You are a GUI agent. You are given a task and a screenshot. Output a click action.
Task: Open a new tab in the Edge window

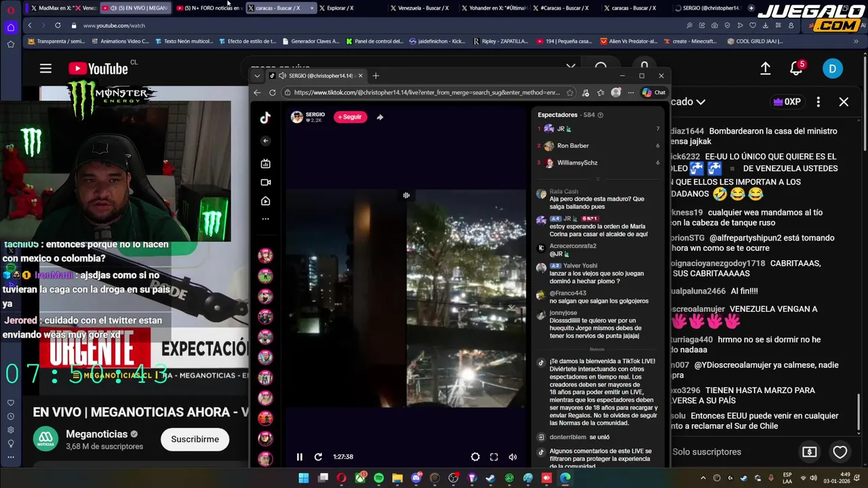click(376, 76)
